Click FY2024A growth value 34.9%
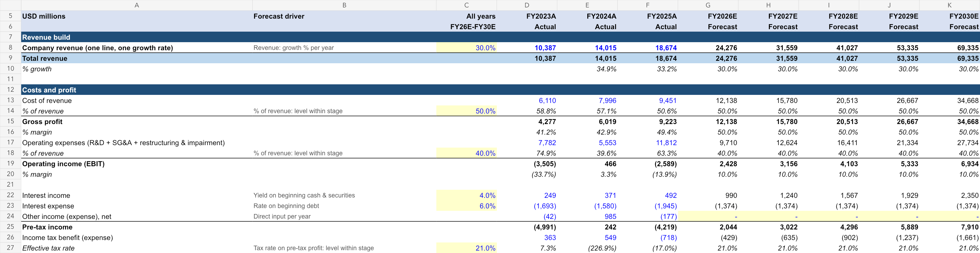The width and height of the screenshot is (980, 253). (587, 69)
